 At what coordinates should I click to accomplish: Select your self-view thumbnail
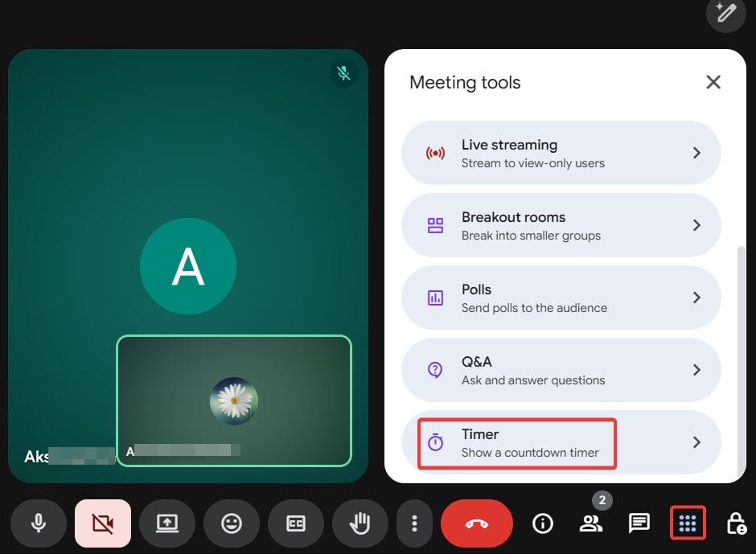click(233, 400)
